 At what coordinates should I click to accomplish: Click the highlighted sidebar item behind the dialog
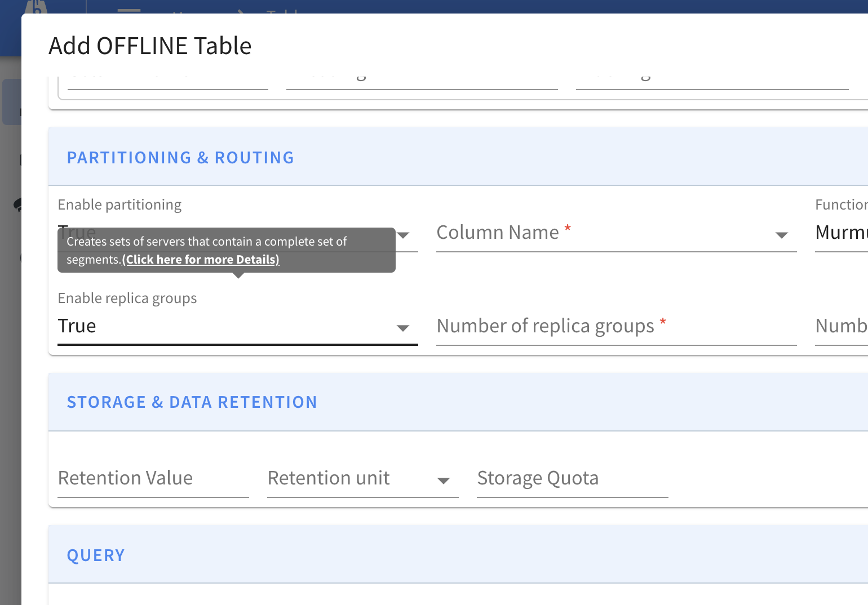11,102
